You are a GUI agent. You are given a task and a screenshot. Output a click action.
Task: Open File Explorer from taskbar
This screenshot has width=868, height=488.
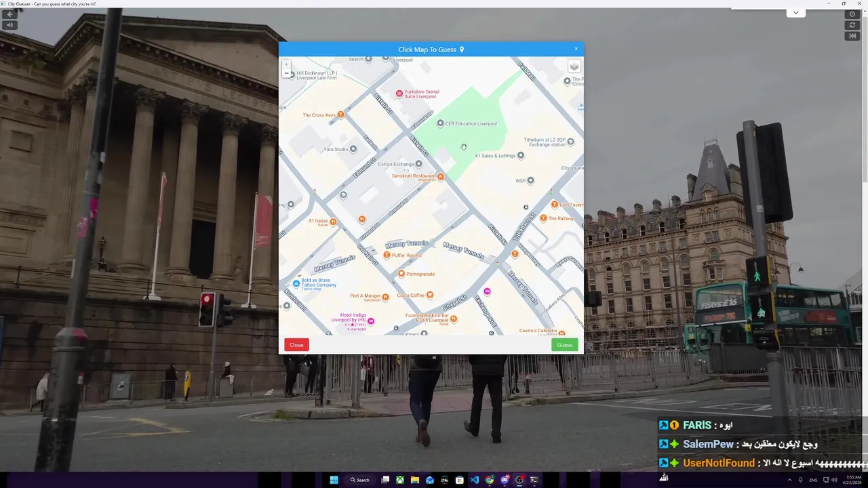(415, 480)
